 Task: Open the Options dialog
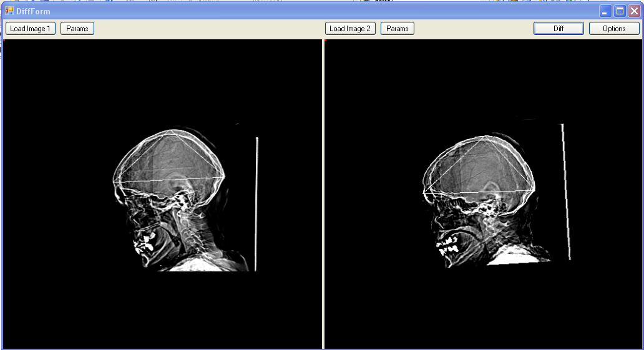coord(614,28)
